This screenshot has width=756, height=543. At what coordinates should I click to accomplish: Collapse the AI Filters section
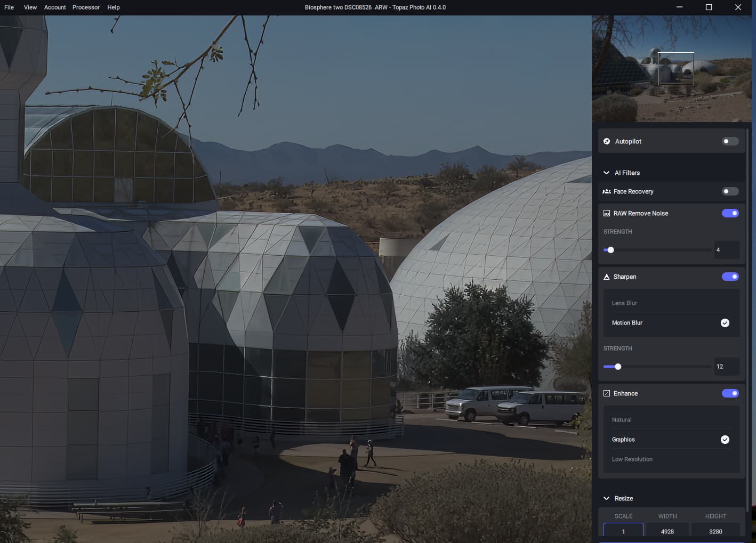(606, 173)
